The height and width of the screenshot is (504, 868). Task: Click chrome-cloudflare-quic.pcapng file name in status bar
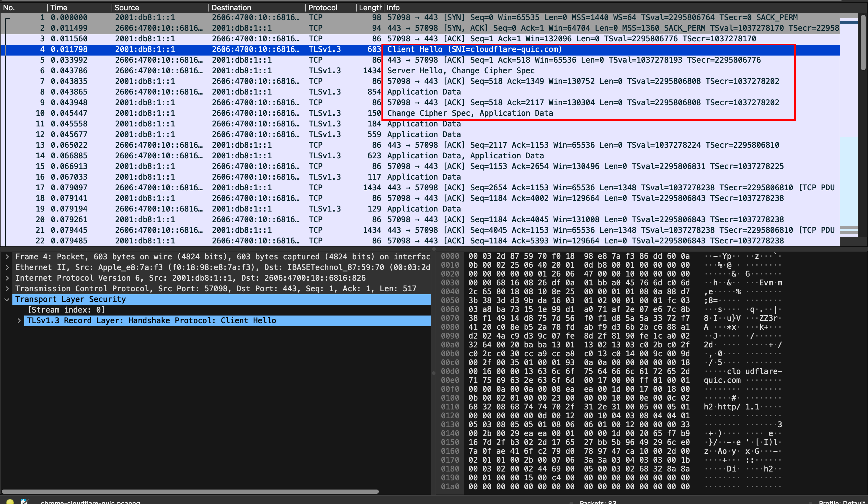[90, 502]
